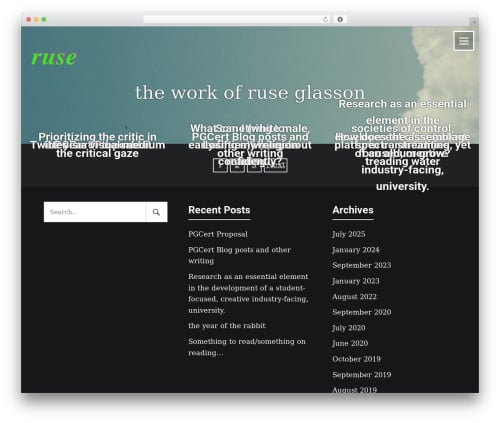This screenshot has height=423, width=500.
Task: Click the green window maximize dot
Action: (44, 20)
